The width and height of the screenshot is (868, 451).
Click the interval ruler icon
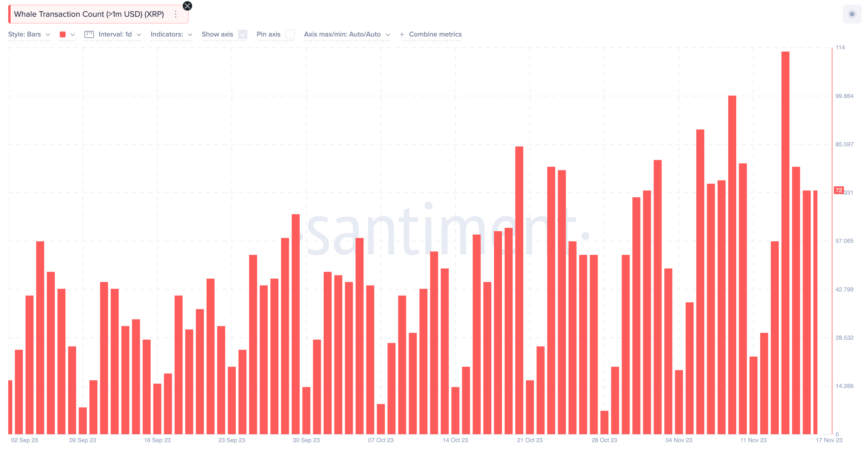pyautogui.click(x=89, y=34)
